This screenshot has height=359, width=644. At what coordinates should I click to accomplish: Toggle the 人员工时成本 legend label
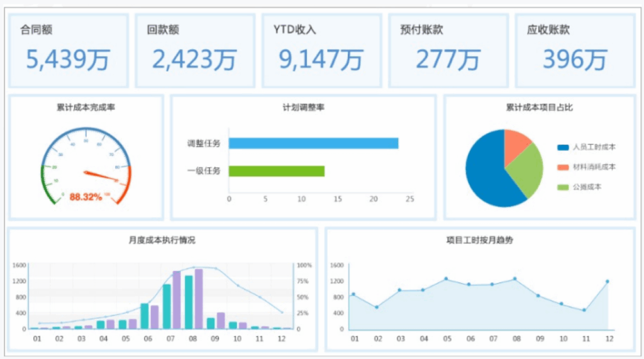pos(594,148)
